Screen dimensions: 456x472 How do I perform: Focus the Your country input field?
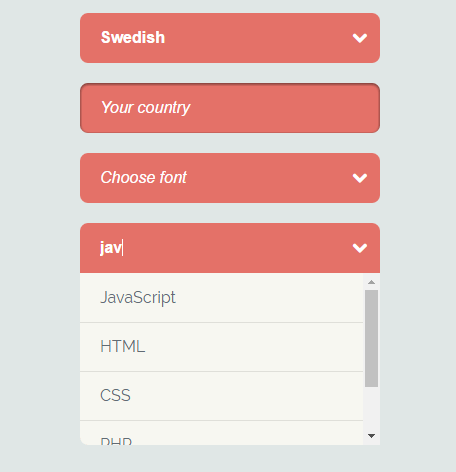coord(230,108)
